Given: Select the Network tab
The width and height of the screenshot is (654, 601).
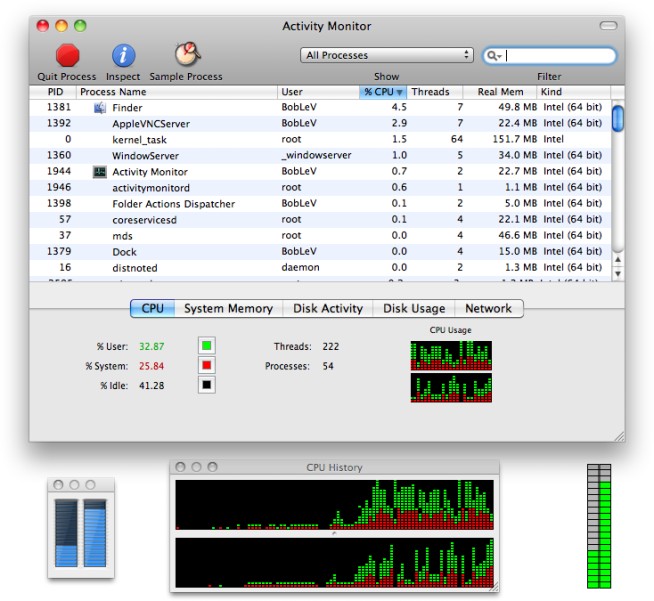Looking at the screenshot, I should click(x=488, y=309).
